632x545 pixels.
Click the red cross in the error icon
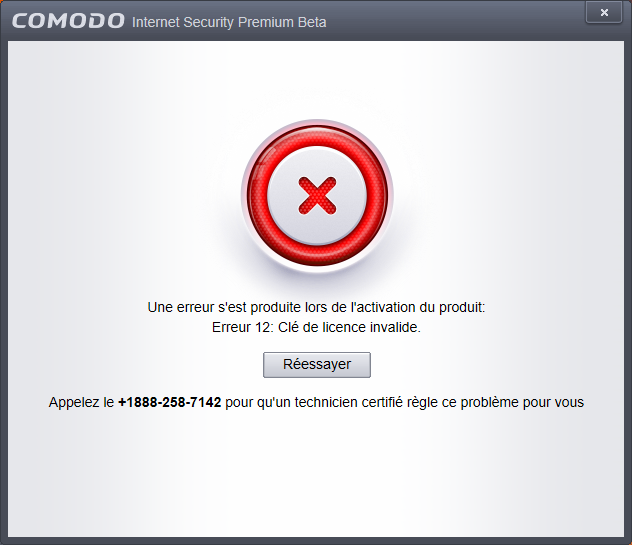click(x=317, y=196)
